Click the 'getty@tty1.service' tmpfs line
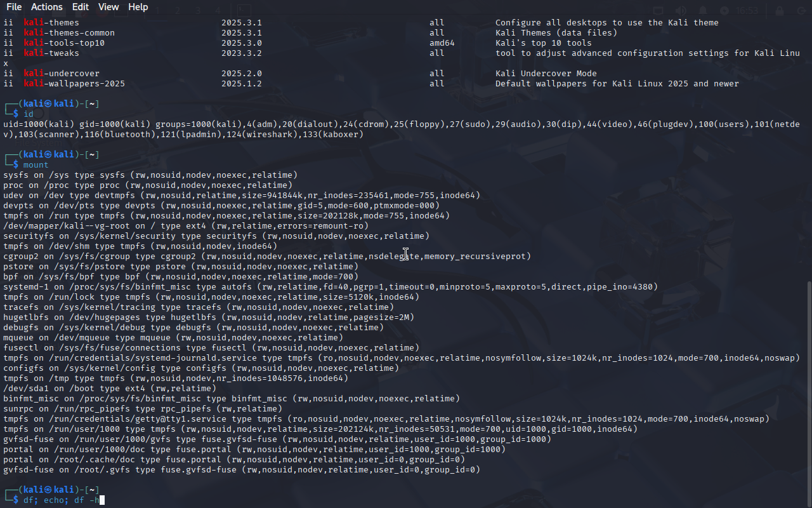 [x=386, y=419]
